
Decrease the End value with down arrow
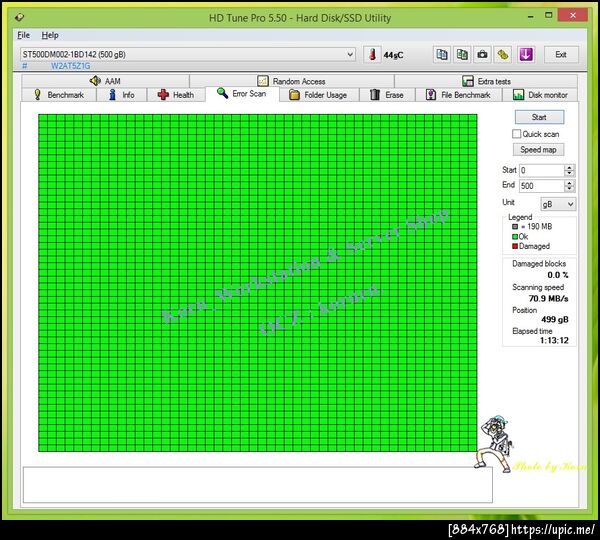click(x=569, y=189)
